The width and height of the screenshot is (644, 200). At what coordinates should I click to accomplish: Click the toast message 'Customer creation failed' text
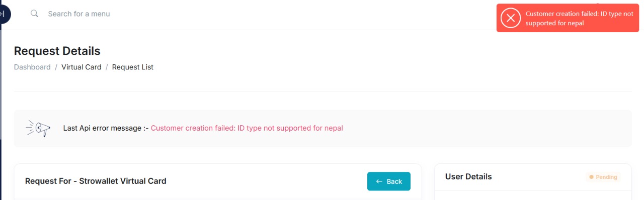point(580,19)
